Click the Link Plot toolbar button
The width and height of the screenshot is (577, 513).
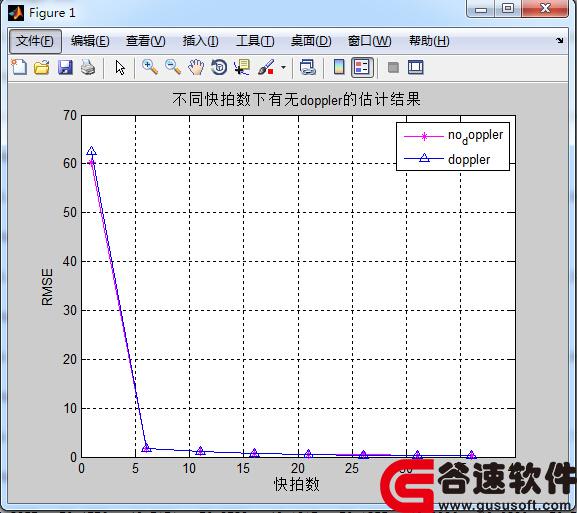tap(308, 68)
